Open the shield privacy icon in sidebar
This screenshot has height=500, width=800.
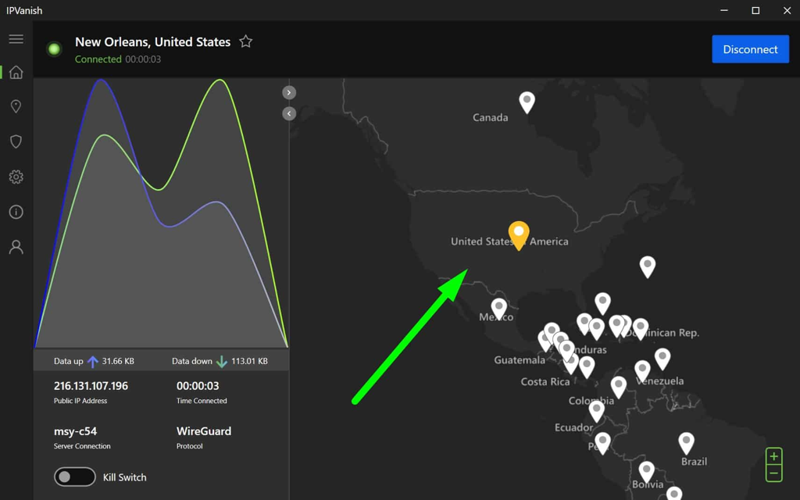[x=16, y=142]
